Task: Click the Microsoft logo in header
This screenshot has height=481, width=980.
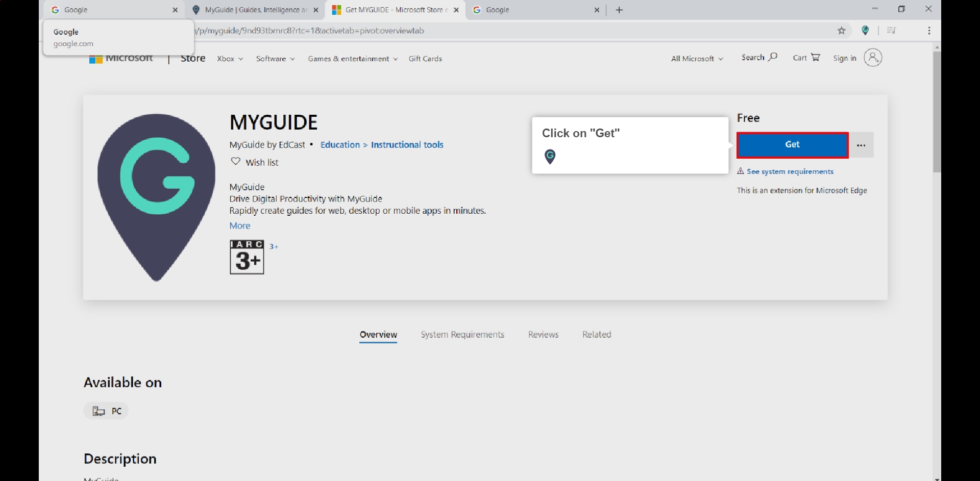Action: [x=121, y=58]
